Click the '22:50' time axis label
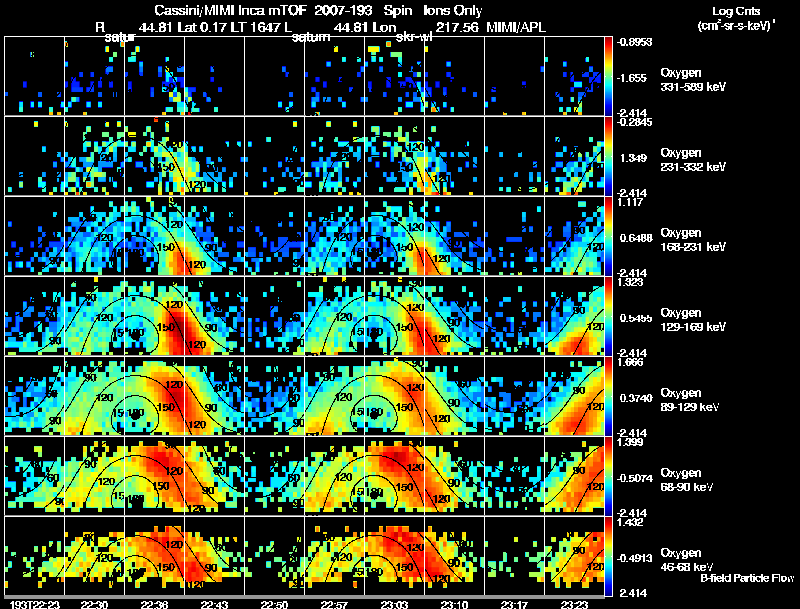Screen dimensions: 800x609 [274, 604]
